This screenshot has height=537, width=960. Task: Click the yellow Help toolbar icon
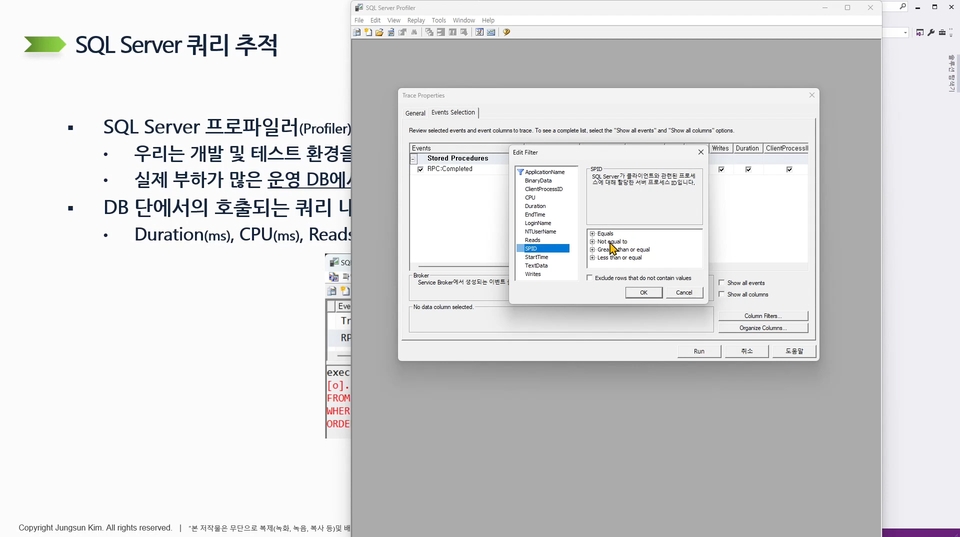[x=506, y=32]
